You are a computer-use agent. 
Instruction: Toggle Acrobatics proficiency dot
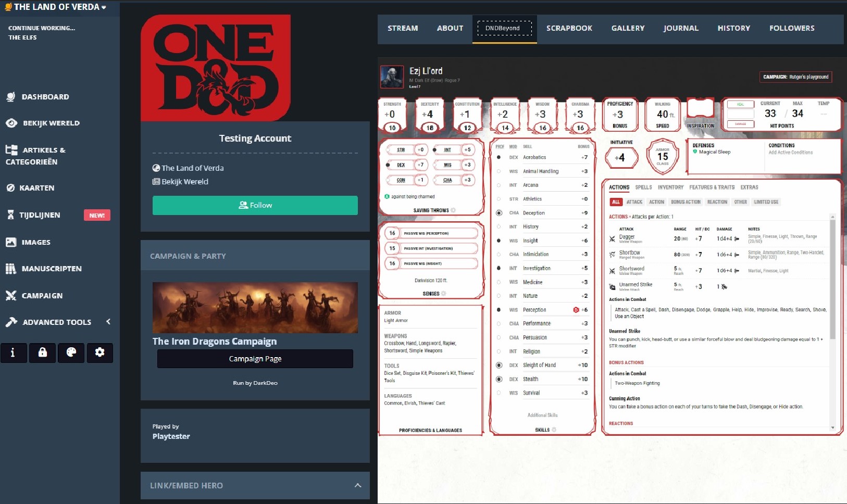499,157
